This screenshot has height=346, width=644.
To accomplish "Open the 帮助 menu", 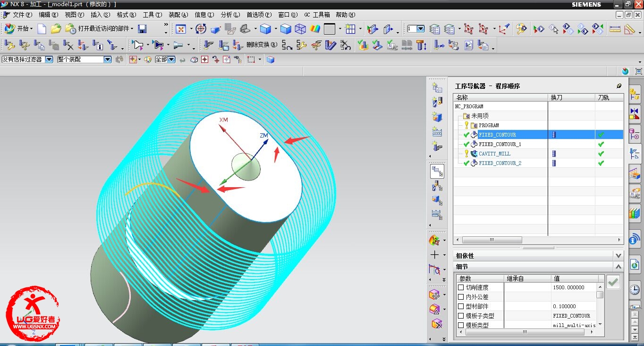I will pos(345,15).
